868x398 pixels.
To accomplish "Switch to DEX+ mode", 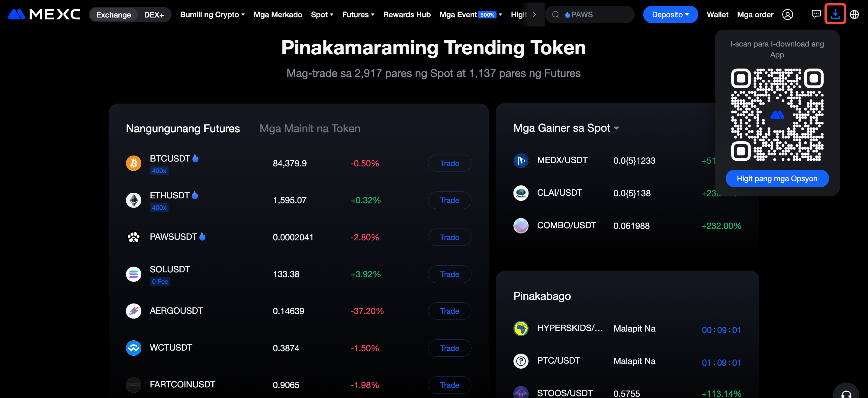I will tap(154, 15).
